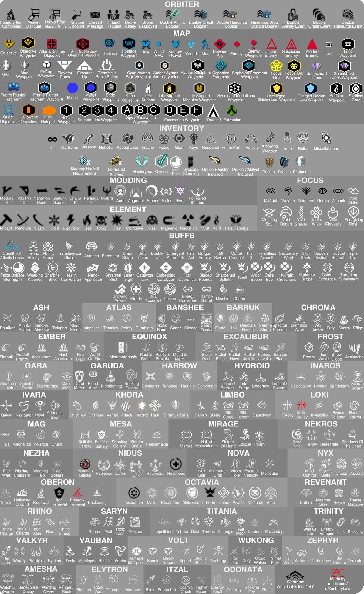Click the Unread Message envelope icon
The height and width of the screenshot is (594, 364).
pyautogui.click(x=95, y=15)
